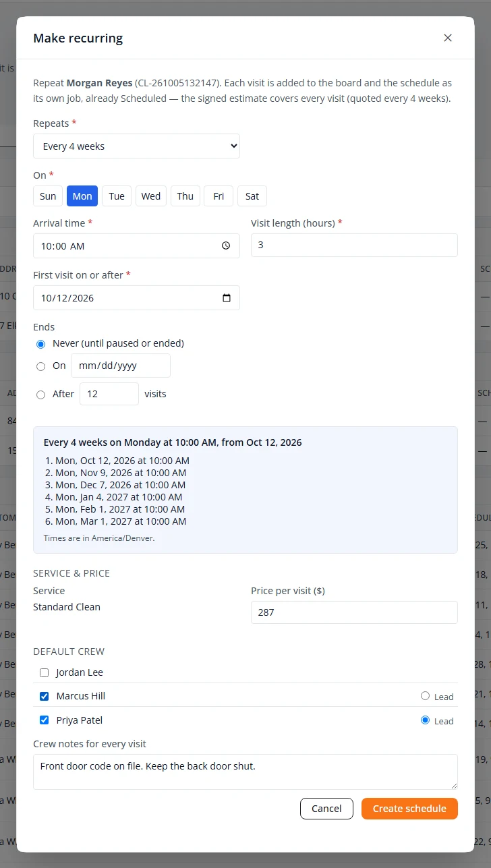Select Sat as the repeat day
Image resolution: width=491 pixels, height=868 pixels.
click(252, 196)
